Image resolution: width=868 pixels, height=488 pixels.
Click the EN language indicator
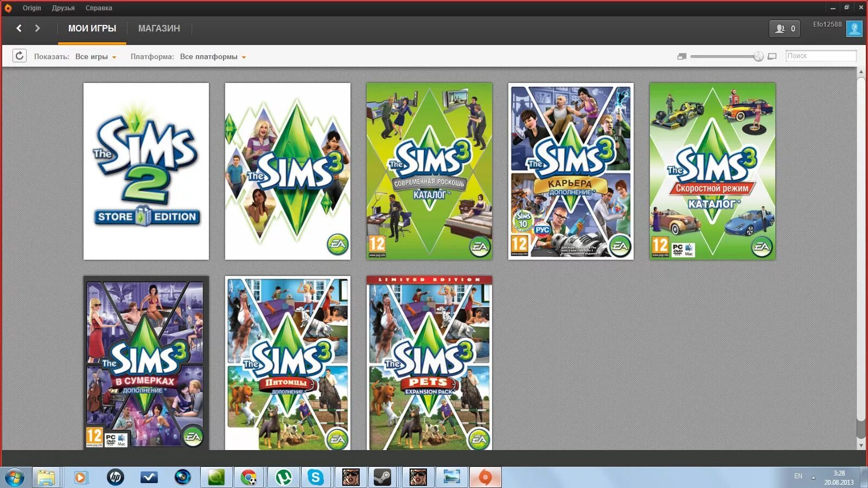[x=798, y=476]
